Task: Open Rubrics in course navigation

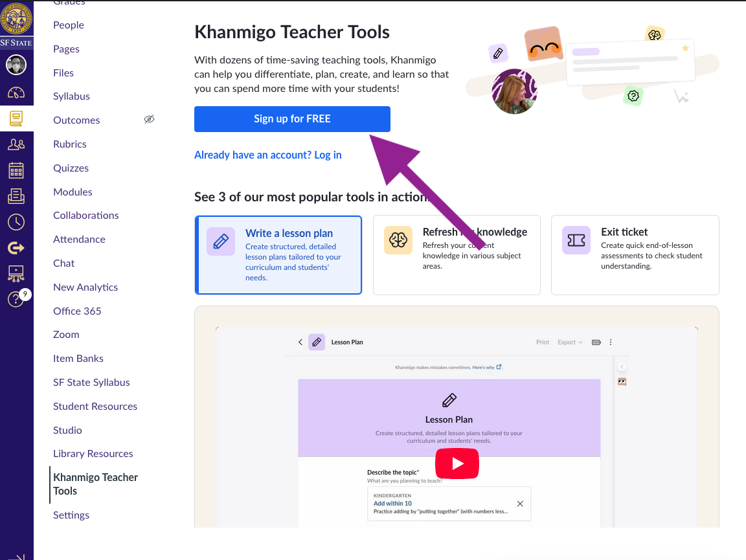Action: [x=70, y=144]
